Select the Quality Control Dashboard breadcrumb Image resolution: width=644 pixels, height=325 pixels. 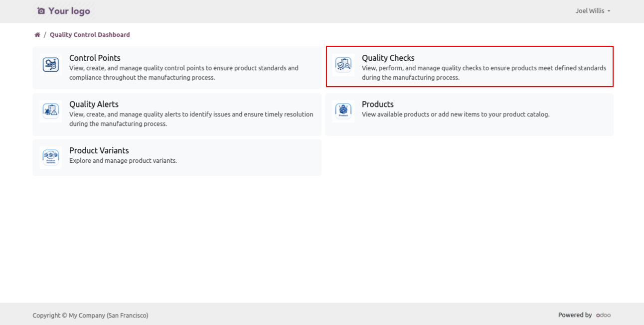point(90,35)
